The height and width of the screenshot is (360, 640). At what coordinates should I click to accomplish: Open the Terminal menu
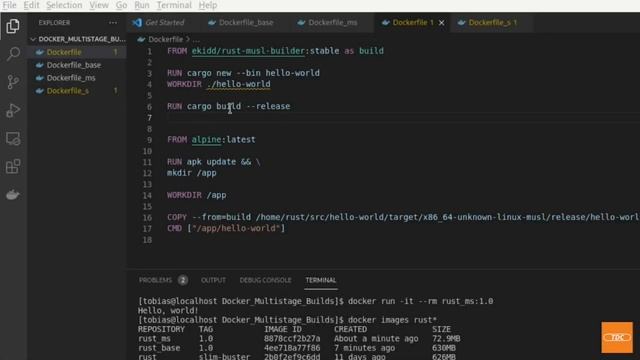[174, 5]
